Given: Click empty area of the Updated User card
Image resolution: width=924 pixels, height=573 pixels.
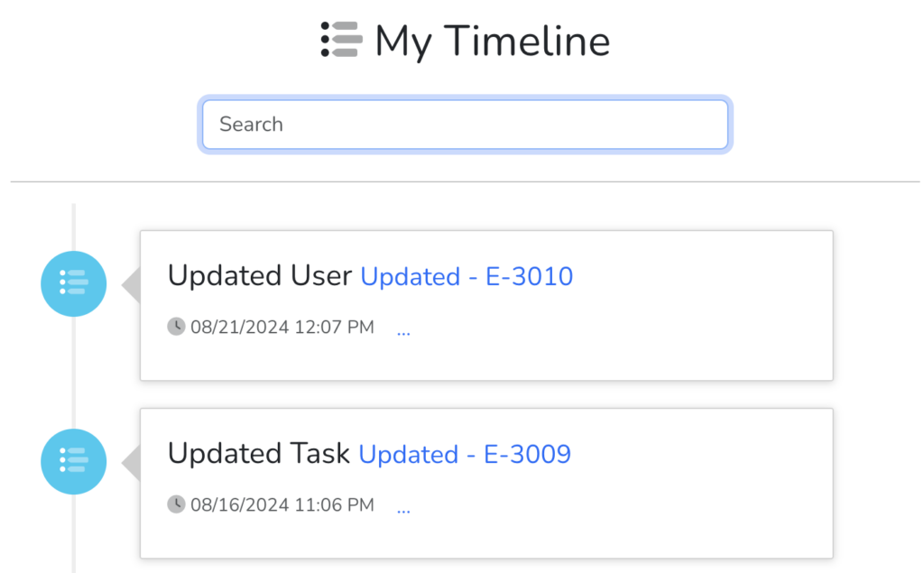Looking at the screenshot, I should coord(648,342).
